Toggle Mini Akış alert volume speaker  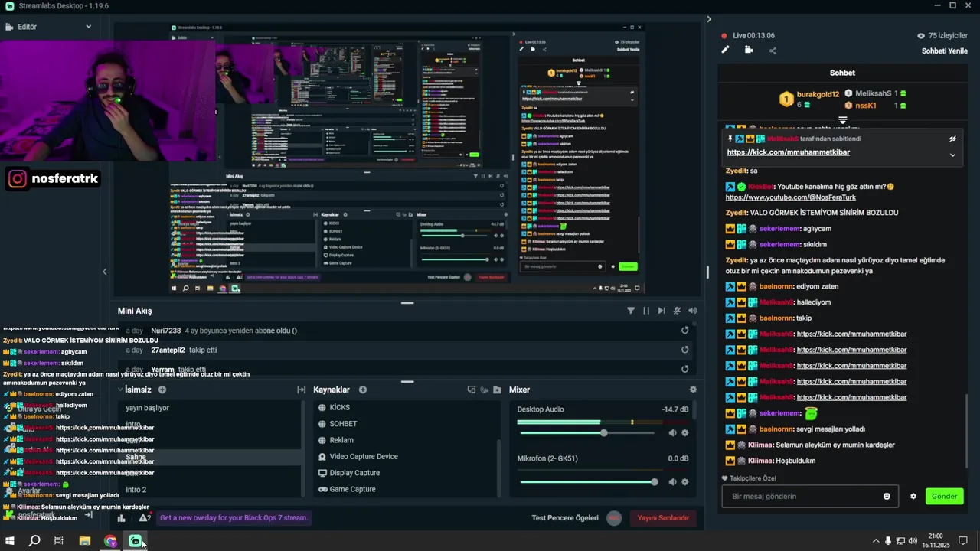(x=693, y=311)
